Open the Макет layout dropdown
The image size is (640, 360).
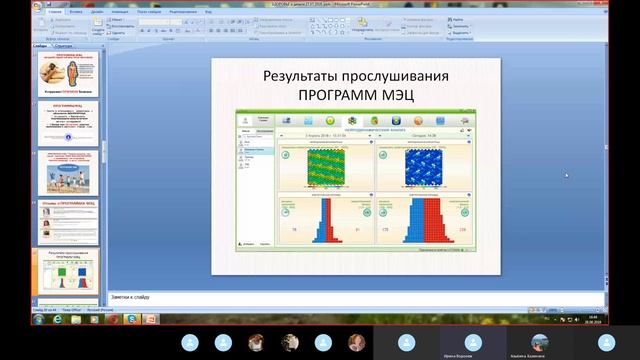click(115, 20)
